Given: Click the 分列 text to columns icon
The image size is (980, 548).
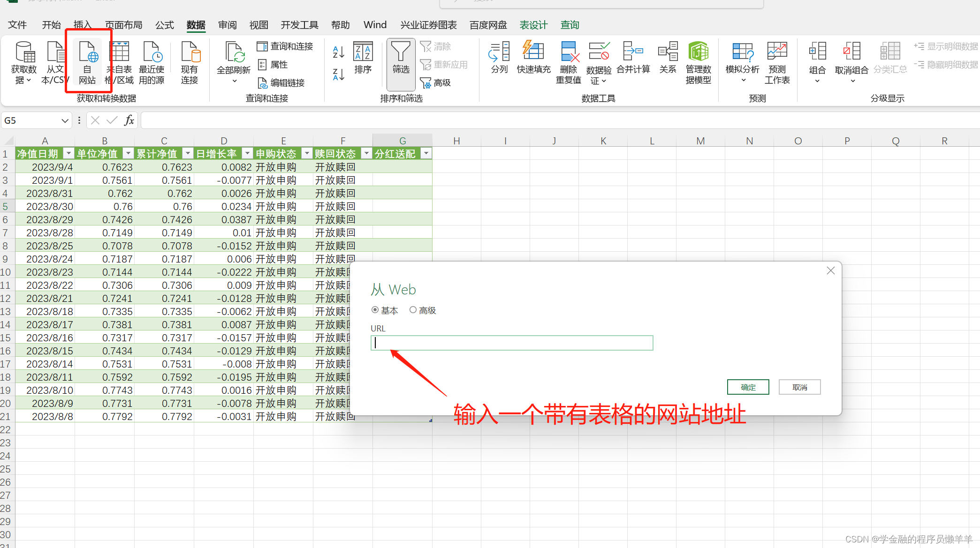Looking at the screenshot, I should [499, 52].
